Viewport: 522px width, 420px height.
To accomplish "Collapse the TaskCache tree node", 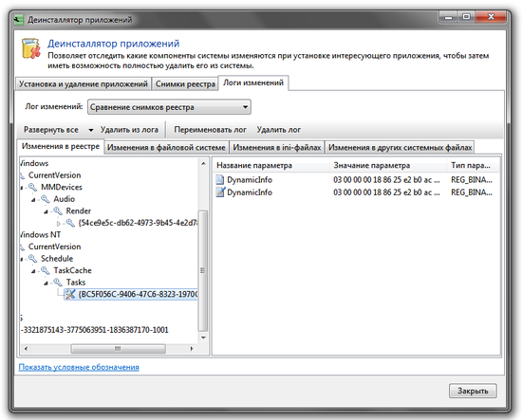I will click(33, 271).
